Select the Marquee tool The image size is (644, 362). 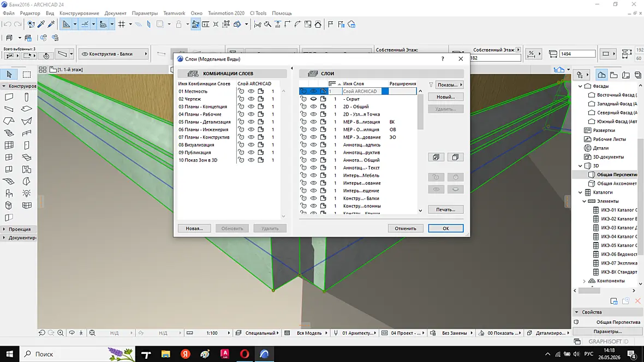[x=27, y=74]
